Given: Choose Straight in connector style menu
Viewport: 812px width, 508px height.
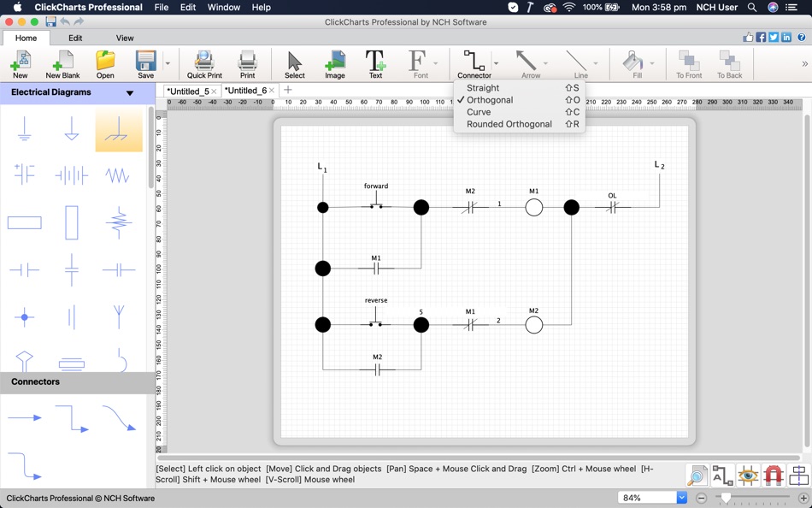Looking at the screenshot, I should pos(519,88).
